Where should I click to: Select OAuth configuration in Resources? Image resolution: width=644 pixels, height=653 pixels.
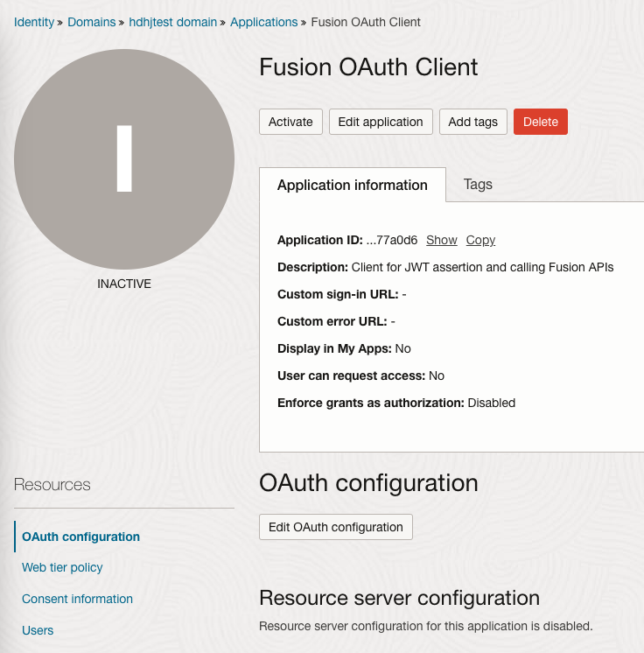click(80, 537)
